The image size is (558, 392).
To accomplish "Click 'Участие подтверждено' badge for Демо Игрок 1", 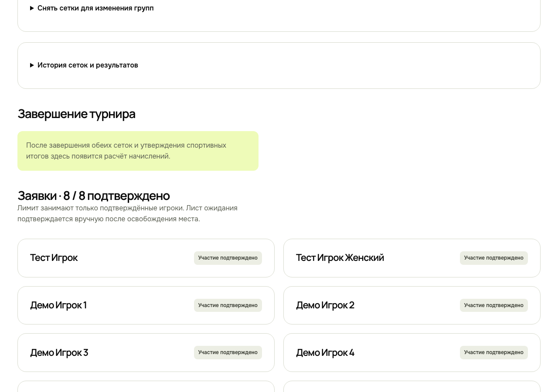I will 228,305.
